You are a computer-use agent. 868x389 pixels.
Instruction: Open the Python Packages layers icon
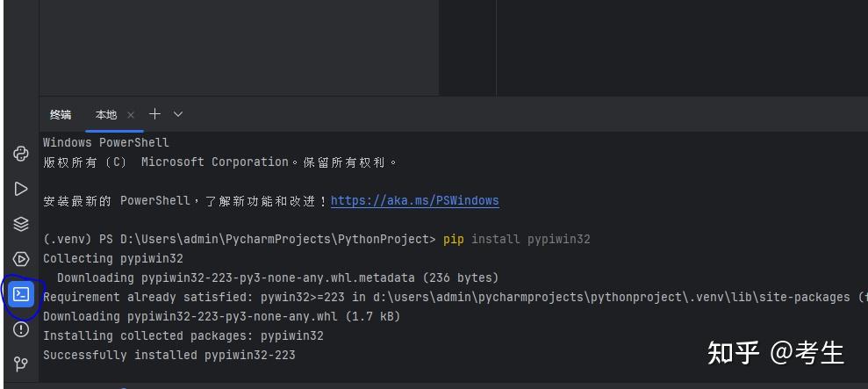pos(21,224)
